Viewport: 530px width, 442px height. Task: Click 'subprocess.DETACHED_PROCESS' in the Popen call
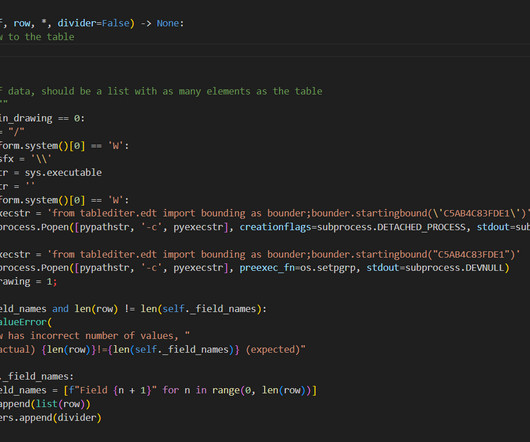[x=391, y=227]
